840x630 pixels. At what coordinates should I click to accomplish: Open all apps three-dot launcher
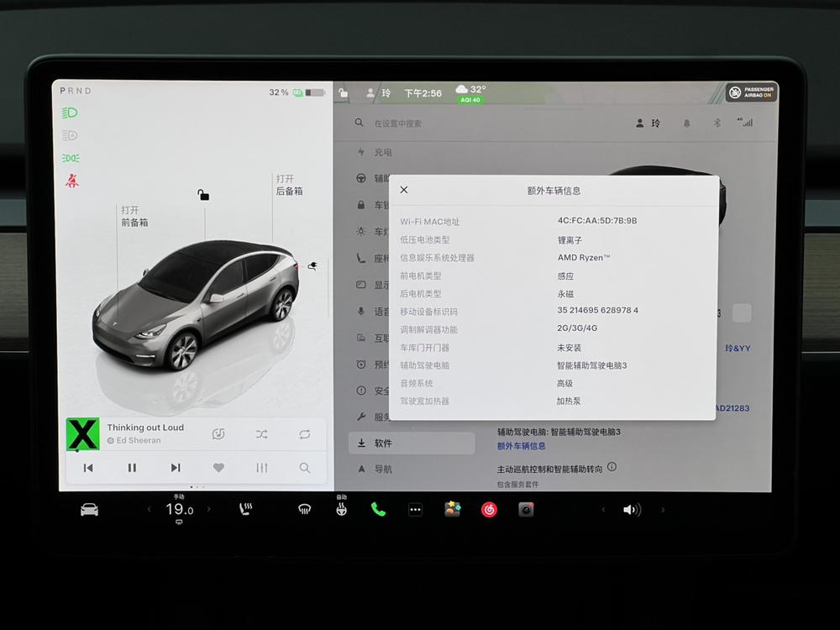(x=415, y=510)
